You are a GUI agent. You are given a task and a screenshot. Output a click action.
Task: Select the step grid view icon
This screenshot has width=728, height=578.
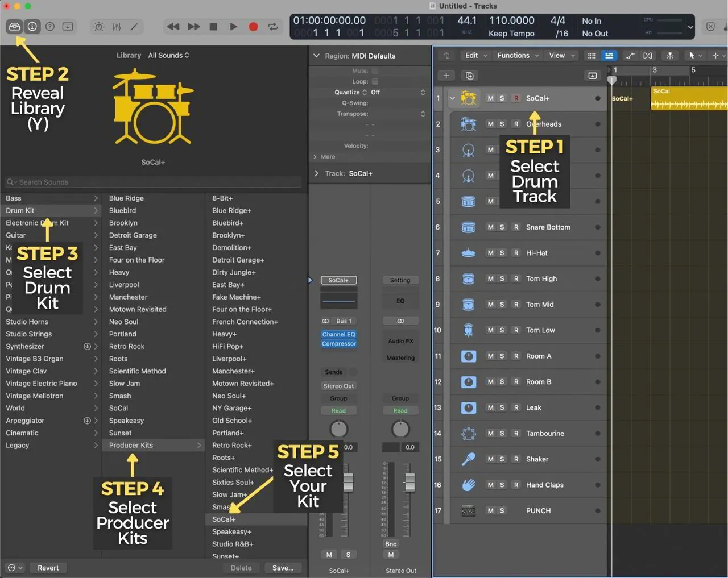(591, 55)
